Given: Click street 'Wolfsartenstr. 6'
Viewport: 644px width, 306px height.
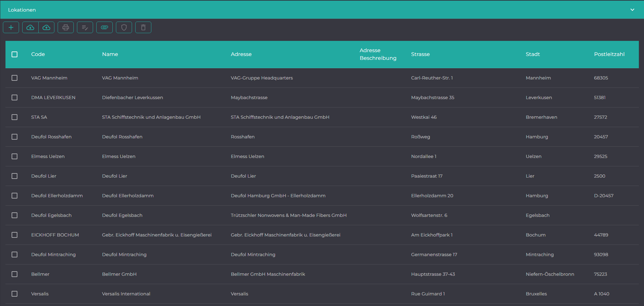Looking at the screenshot, I should [x=429, y=215].
